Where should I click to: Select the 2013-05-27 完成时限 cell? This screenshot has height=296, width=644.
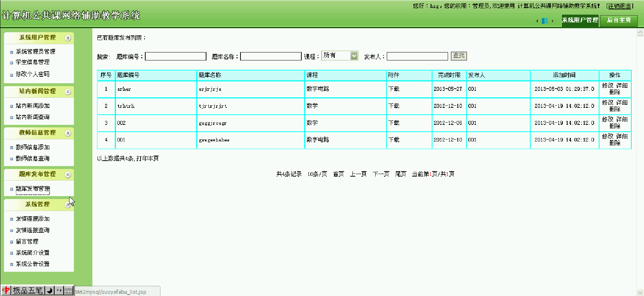pos(449,89)
